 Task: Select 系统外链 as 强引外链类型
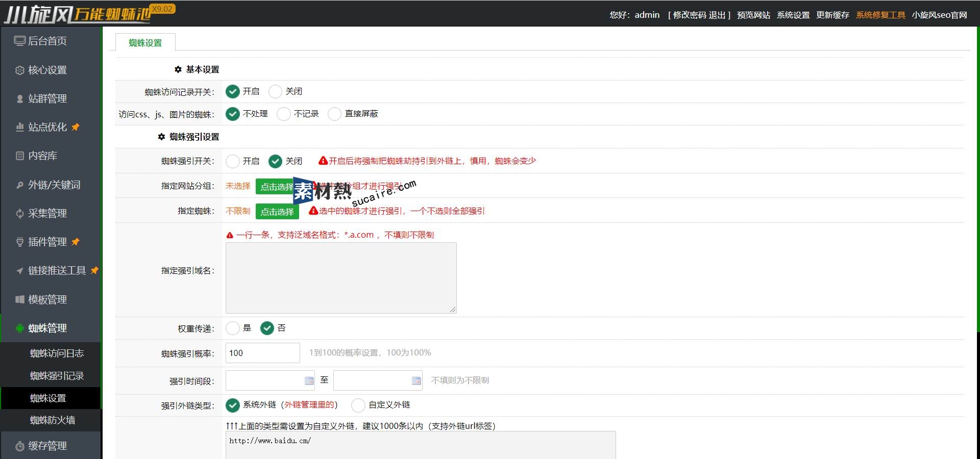click(232, 405)
